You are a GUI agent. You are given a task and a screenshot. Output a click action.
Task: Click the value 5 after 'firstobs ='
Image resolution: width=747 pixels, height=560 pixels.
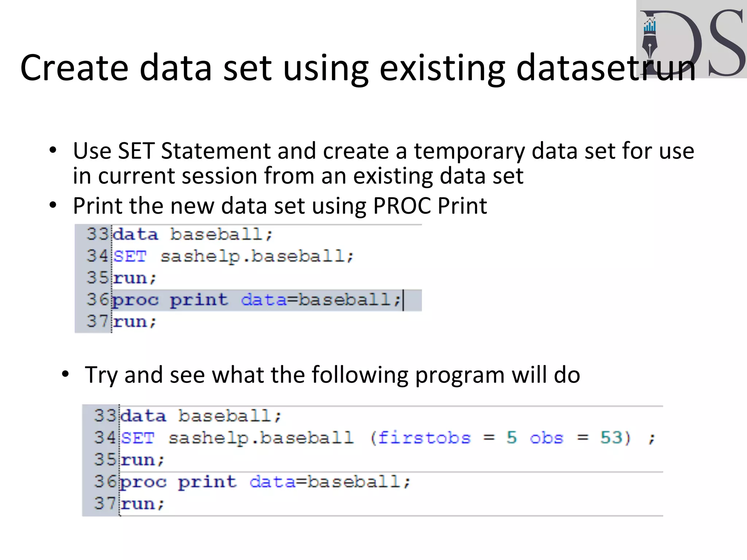click(x=512, y=437)
